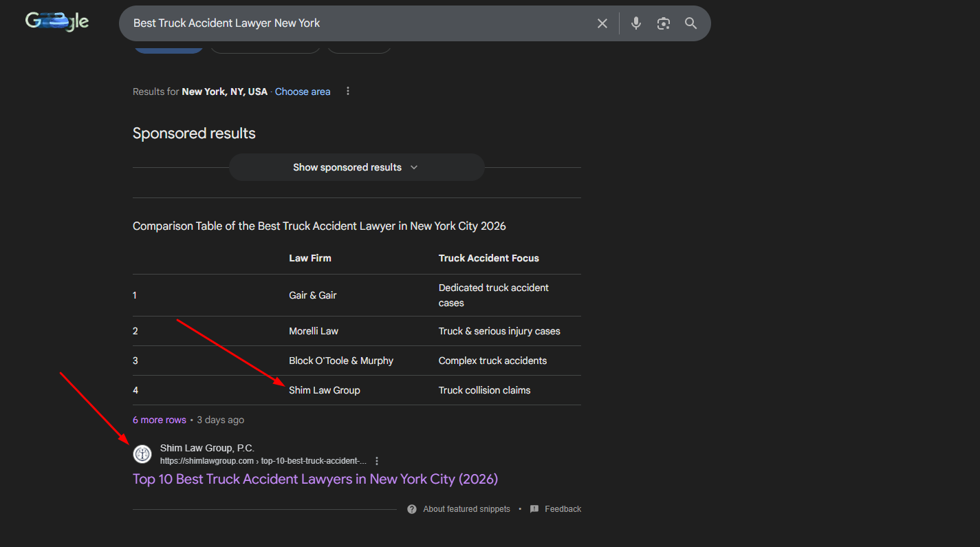
Task: Expand Show sponsored results
Action: click(356, 167)
